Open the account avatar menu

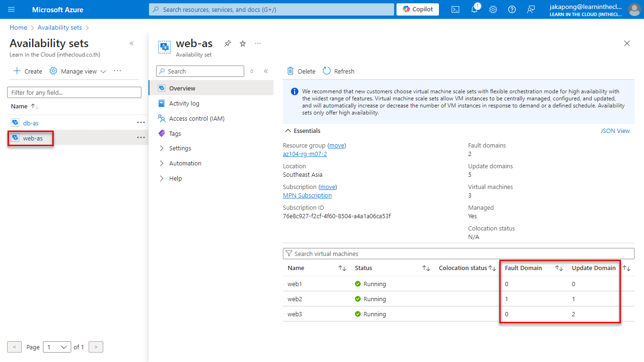pyautogui.click(x=634, y=9)
